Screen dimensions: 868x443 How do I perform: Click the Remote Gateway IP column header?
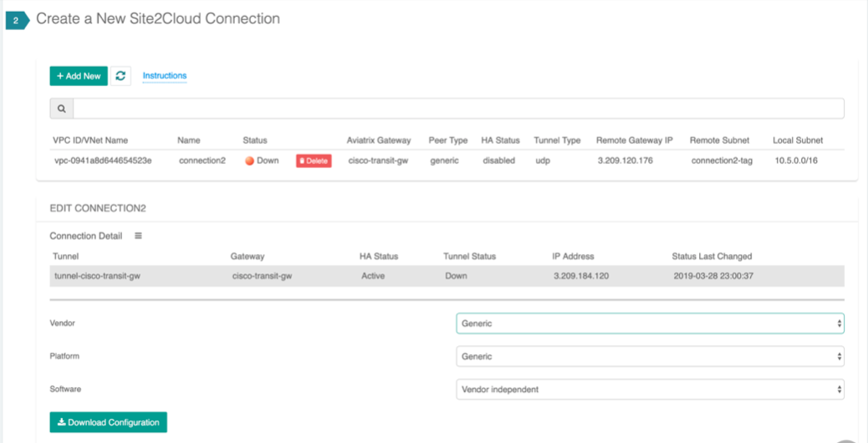(x=634, y=140)
